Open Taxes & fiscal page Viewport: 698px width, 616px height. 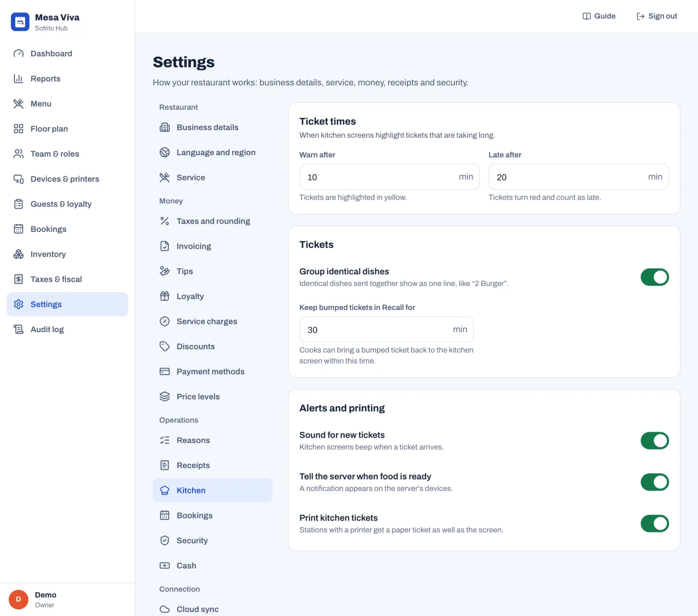[x=67, y=279]
